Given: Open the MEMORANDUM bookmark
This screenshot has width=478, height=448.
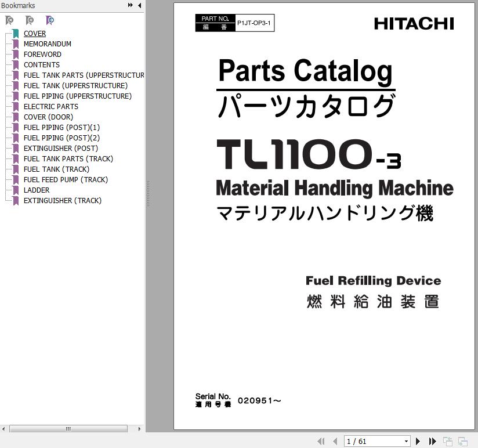Looking at the screenshot, I should pyautogui.click(x=47, y=44).
